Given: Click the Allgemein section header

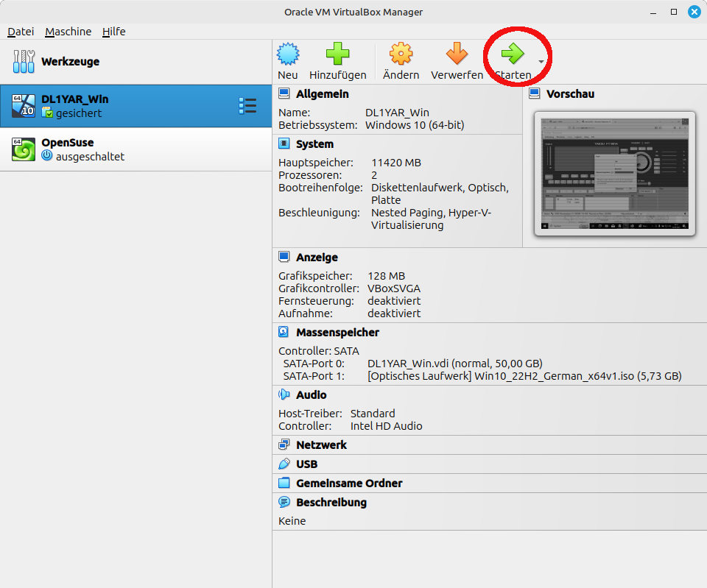Looking at the screenshot, I should coord(322,94).
